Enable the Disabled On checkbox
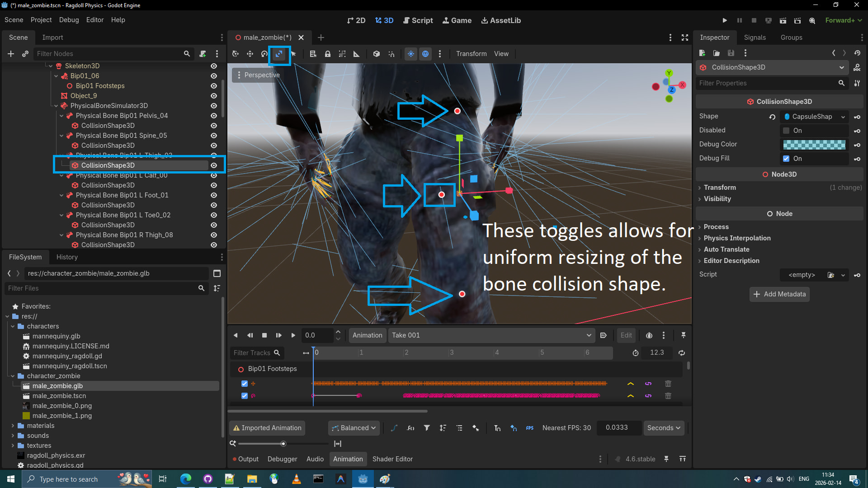 click(x=786, y=131)
